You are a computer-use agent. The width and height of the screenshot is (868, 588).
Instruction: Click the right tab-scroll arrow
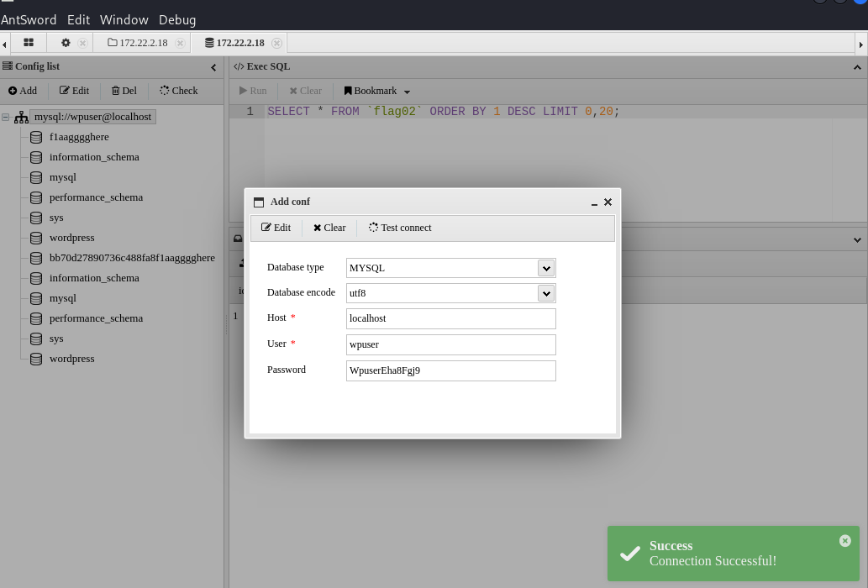coord(860,45)
